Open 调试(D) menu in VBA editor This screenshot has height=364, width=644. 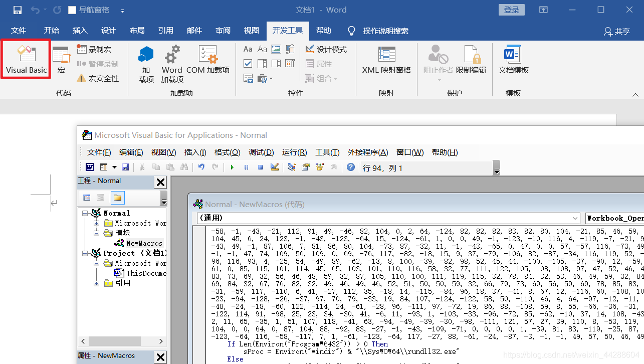pos(261,152)
